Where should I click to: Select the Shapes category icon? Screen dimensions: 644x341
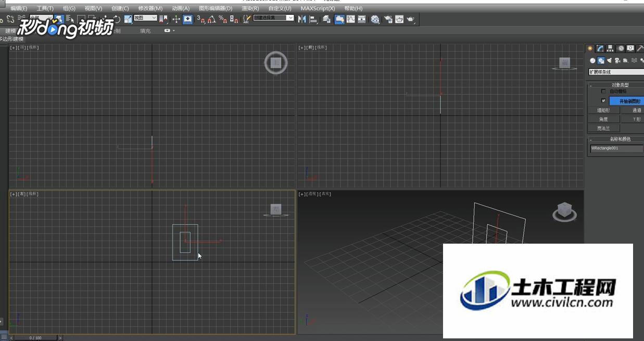pos(601,60)
